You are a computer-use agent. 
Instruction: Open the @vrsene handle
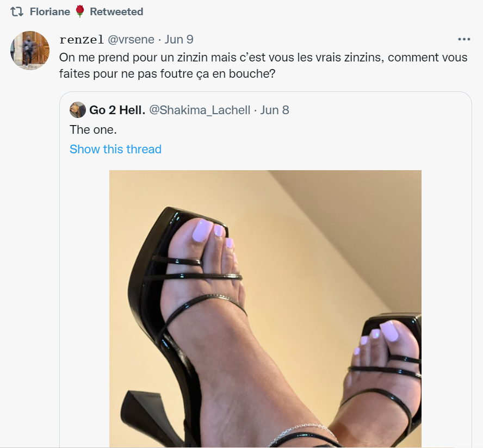tap(131, 39)
